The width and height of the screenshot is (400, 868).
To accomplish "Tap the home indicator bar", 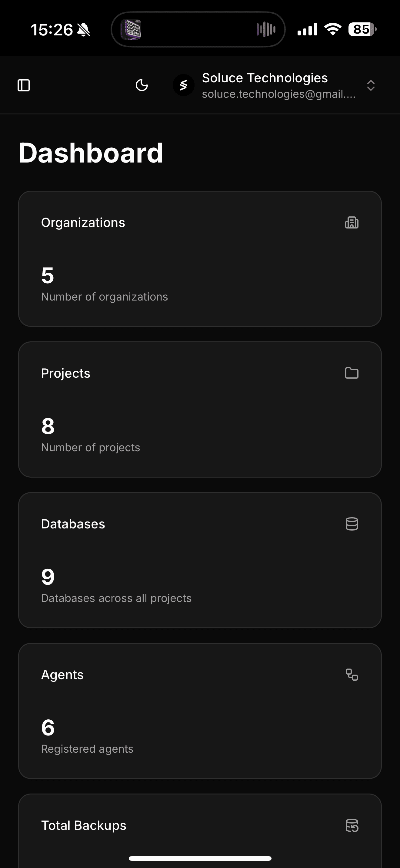I will tap(200, 858).
